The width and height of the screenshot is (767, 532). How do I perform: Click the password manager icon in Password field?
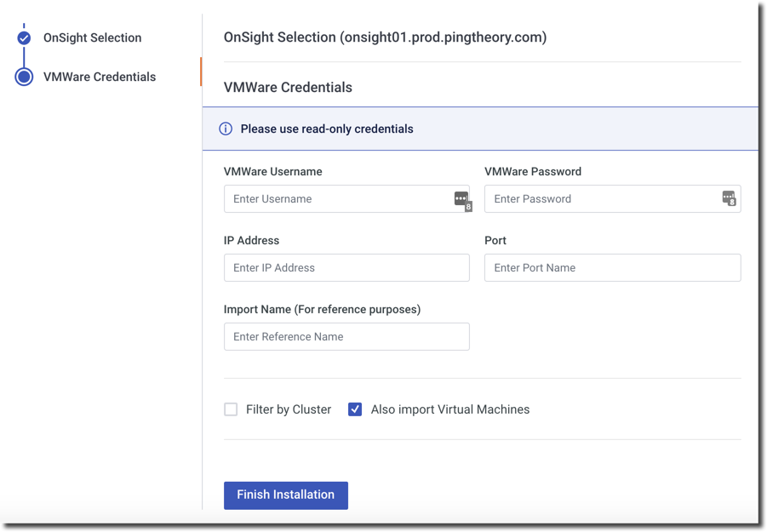(x=729, y=198)
